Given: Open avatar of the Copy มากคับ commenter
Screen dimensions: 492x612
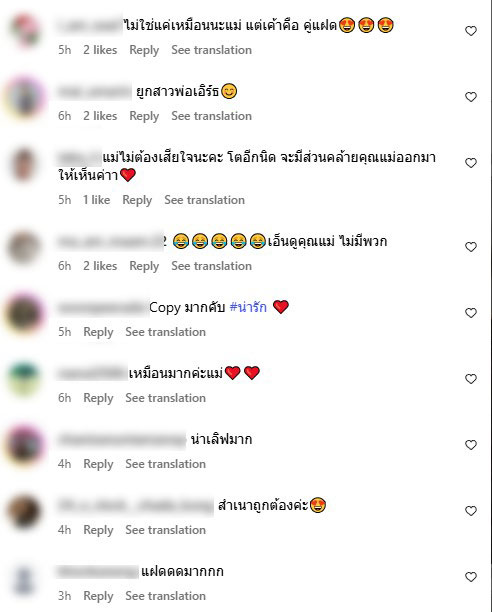Looking at the screenshot, I should pos(25,312).
